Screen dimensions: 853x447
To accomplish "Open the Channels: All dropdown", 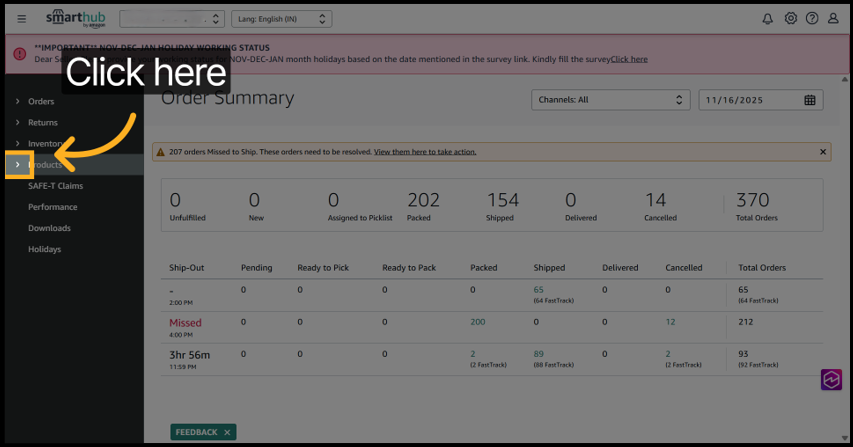I will pos(611,100).
